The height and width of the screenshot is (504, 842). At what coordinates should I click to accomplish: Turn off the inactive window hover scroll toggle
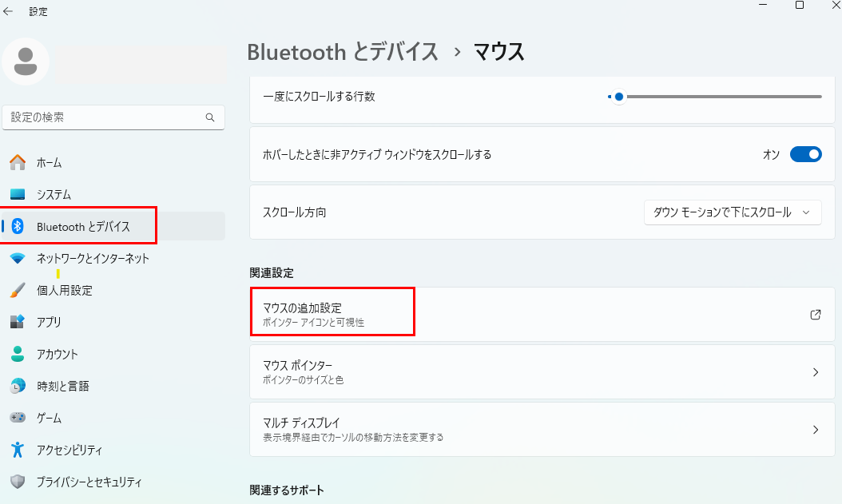[805, 155]
